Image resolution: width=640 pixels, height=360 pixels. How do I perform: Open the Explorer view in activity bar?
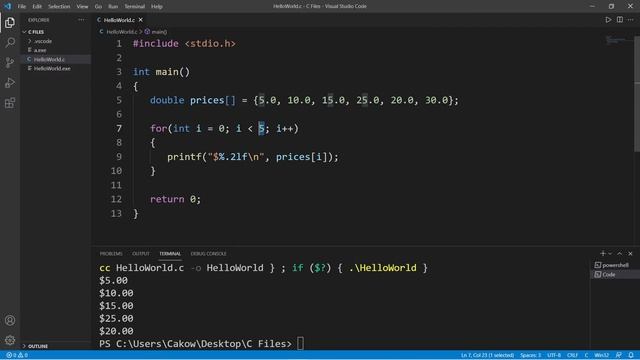coord(10,22)
